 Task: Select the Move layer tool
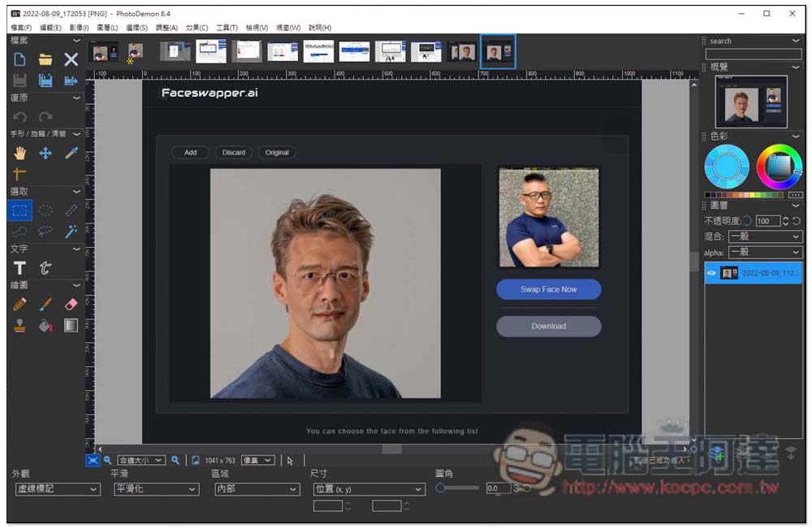click(x=45, y=153)
